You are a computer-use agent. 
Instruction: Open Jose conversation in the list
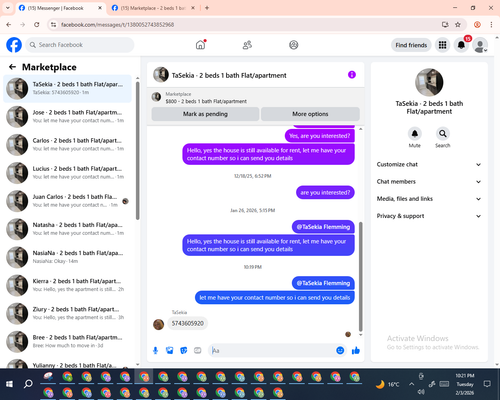tap(68, 117)
